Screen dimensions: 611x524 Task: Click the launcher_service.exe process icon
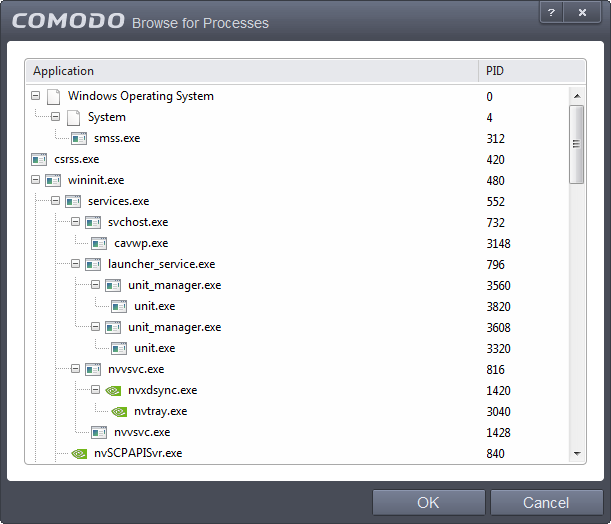[x=93, y=264]
